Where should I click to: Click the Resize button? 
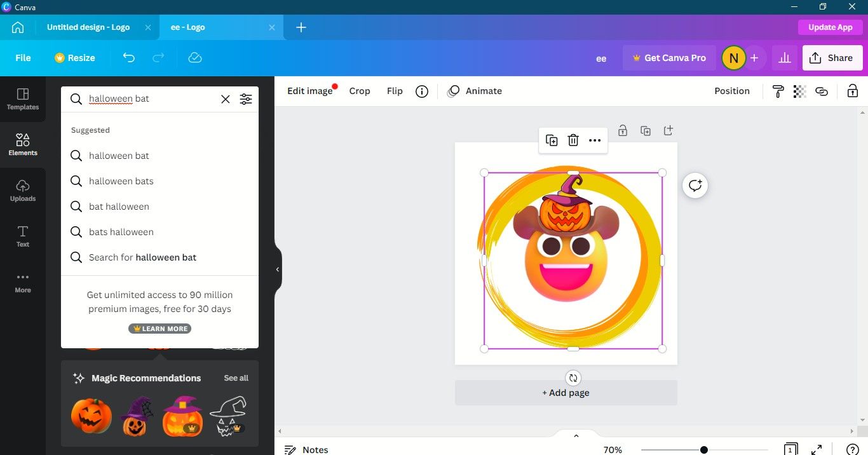[75, 58]
